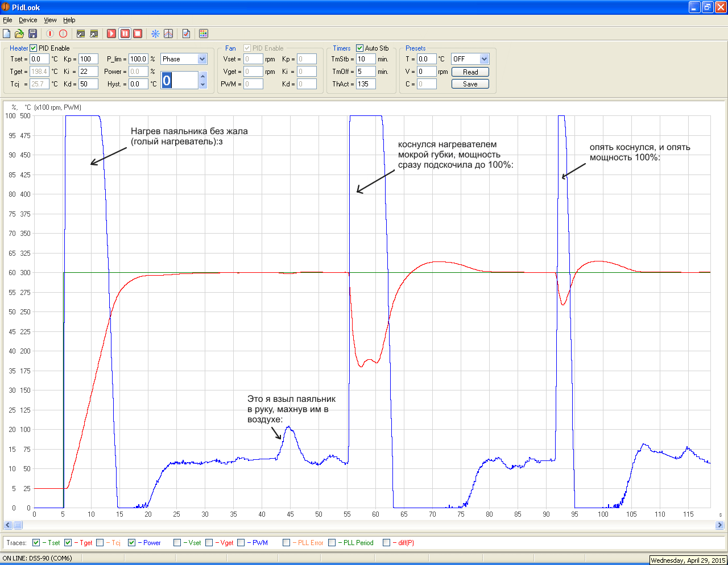Create a new file from toolbar
The height and width of the screenshot is (565, 728).
pos(7,34)
